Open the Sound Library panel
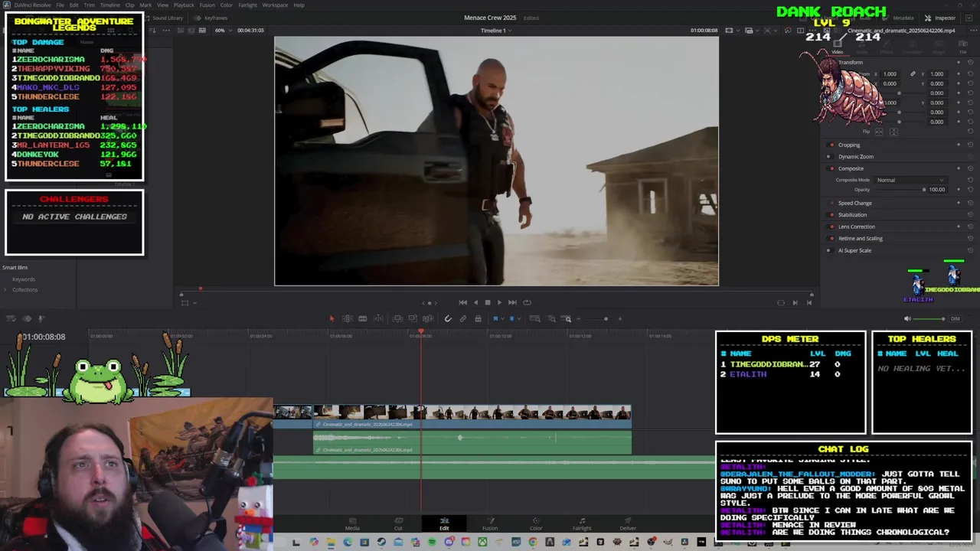 164,18
